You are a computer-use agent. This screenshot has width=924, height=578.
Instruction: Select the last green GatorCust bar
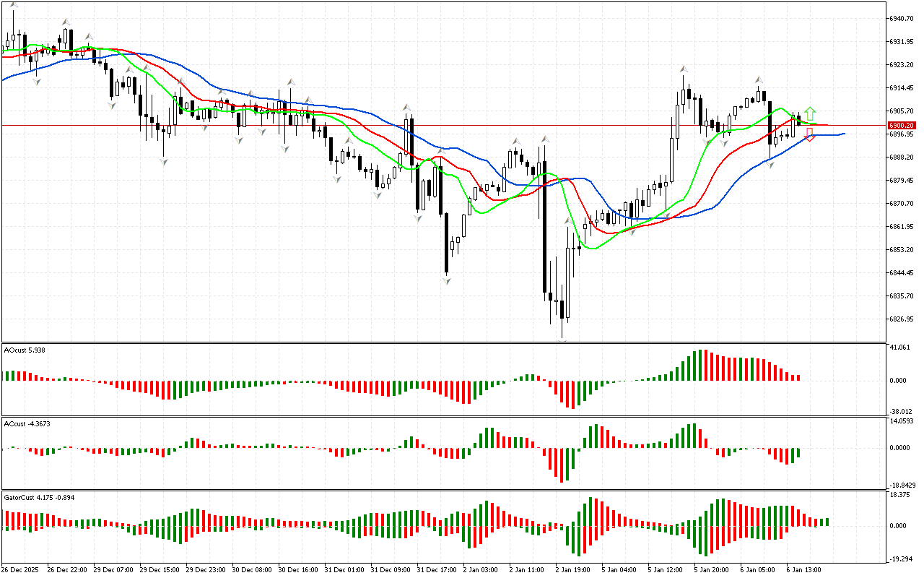pyautogui.click(x=827, y=522)
